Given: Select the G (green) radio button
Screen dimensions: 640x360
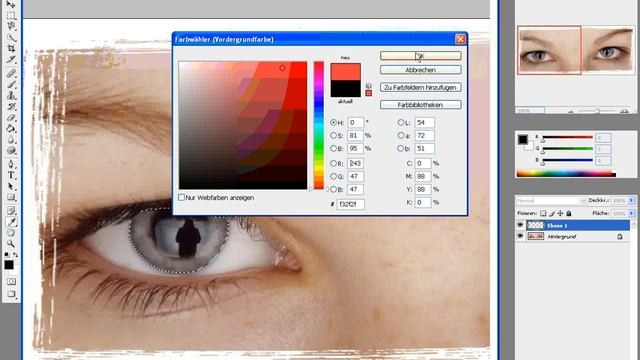Looking at the screenshot, I should click(x=333, y=176).
